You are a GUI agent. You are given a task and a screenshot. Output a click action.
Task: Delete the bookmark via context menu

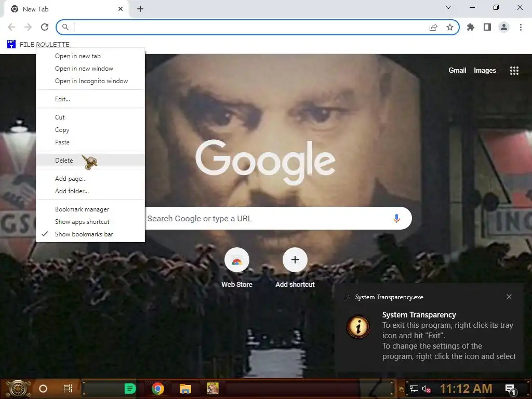[x=90, y=161]
